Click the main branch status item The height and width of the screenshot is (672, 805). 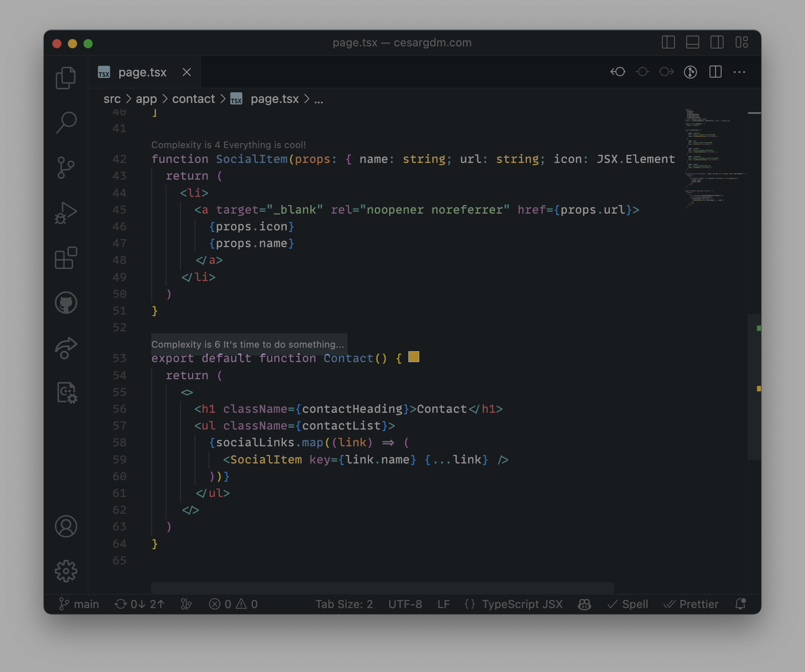[x=79, y=604]
